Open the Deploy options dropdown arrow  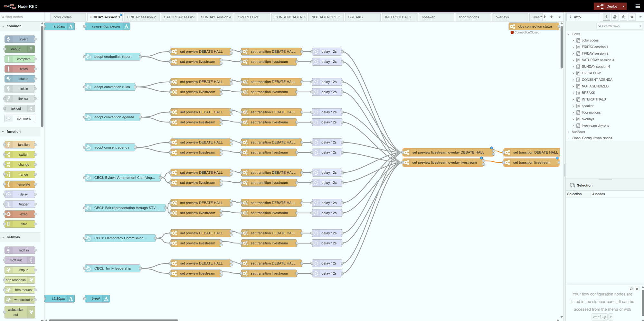tap(623, 6)
